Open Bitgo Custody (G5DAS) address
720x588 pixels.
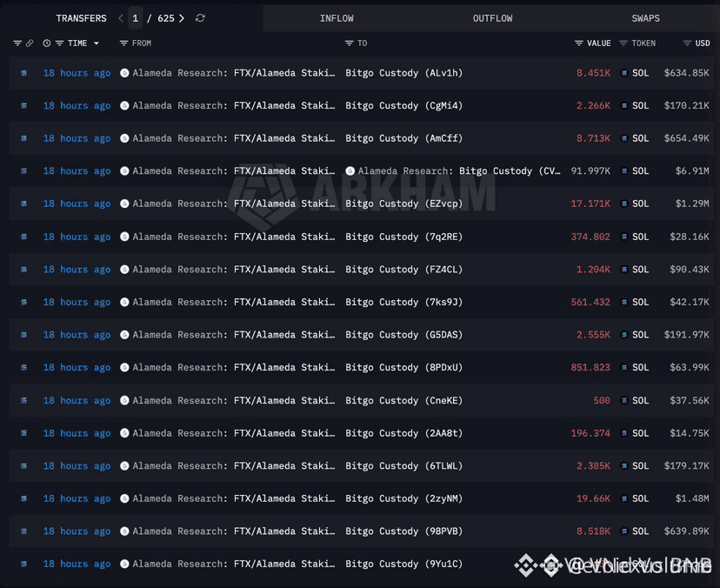pos(404,334)
